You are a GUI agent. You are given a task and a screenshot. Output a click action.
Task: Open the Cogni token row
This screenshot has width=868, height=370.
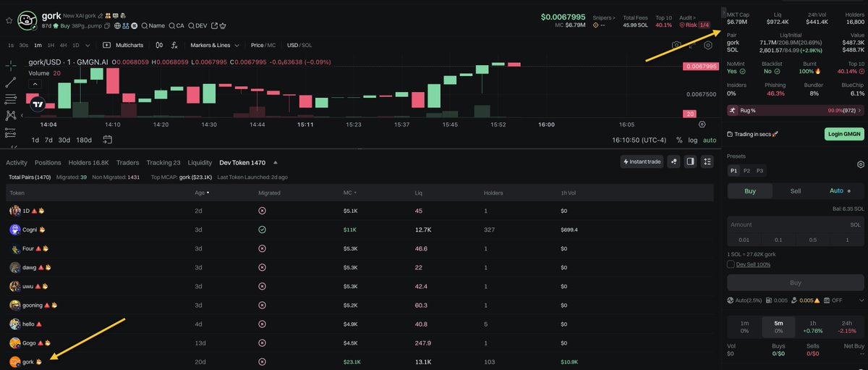(360, 230)
